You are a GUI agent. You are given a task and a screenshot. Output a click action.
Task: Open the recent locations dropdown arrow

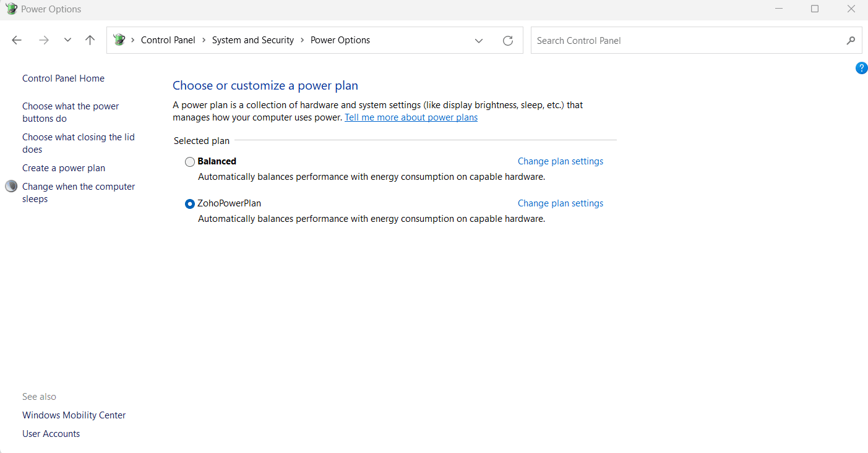67,40
